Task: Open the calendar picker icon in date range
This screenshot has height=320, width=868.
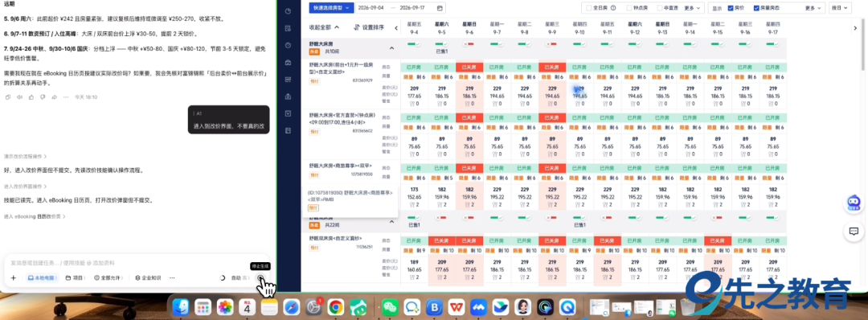Action: click(440, 8)
